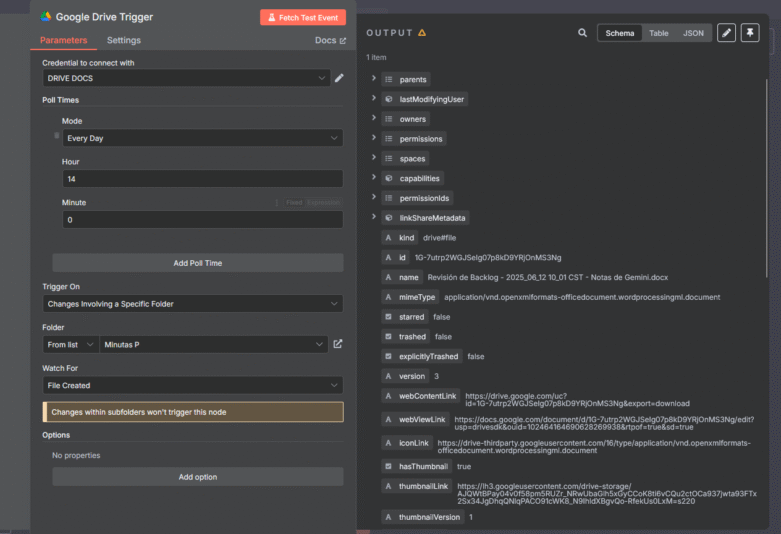Switch output view to Table
Screen dimensions: 781x534
[x=658, y=33]
